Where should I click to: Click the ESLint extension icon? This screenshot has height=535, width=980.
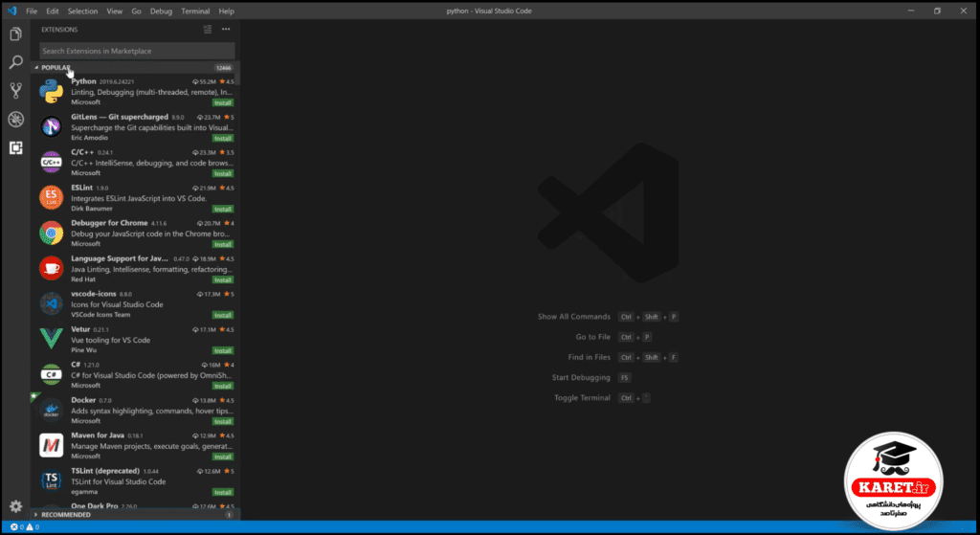(52, 197)
